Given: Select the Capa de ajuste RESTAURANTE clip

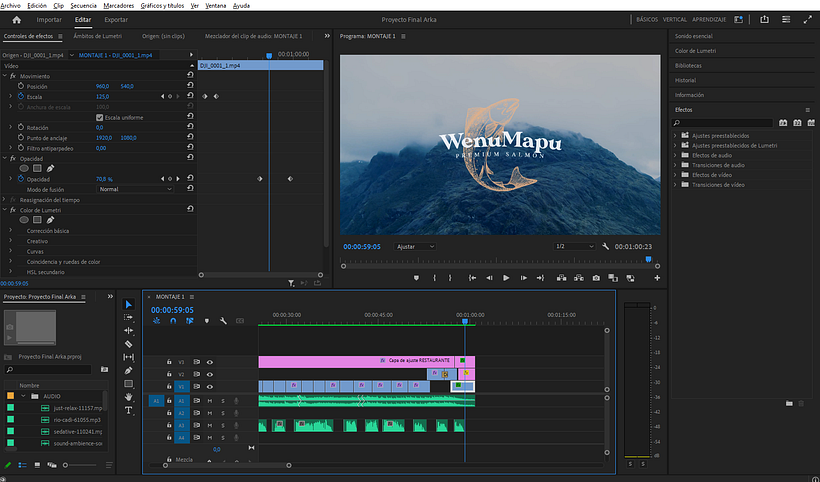Looking at the screenshot, I should (357, 361).
